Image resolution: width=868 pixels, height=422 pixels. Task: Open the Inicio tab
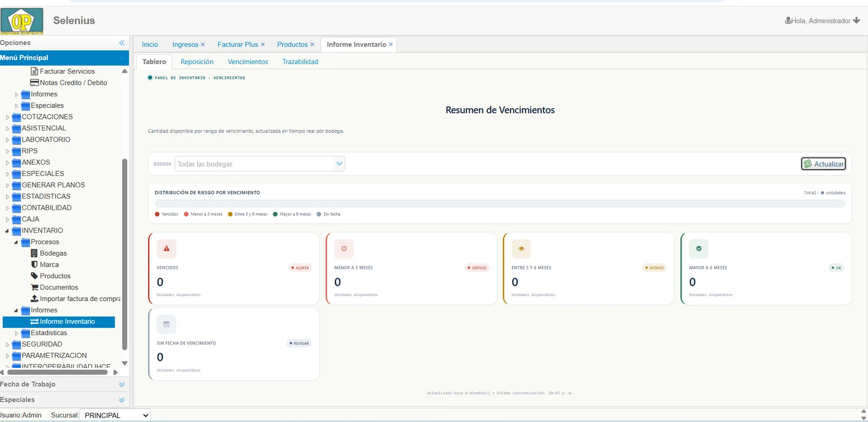pyautogui.click(x=150, y=45)
